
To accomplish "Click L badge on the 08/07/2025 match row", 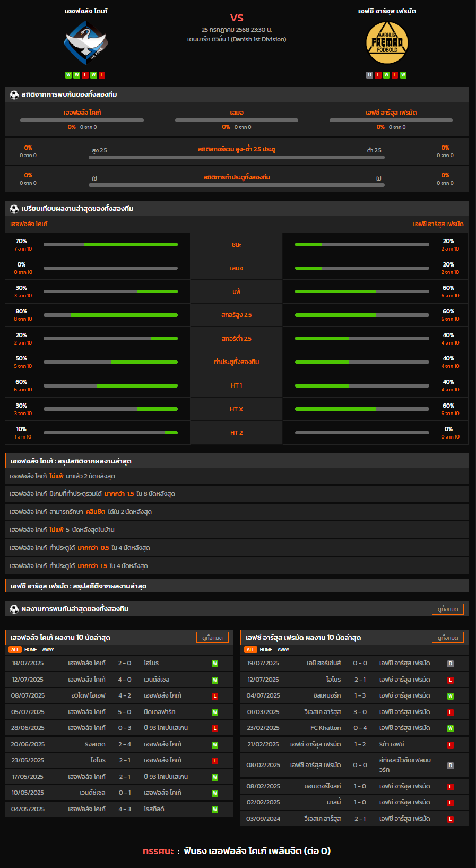I will [x=215, y=696].
